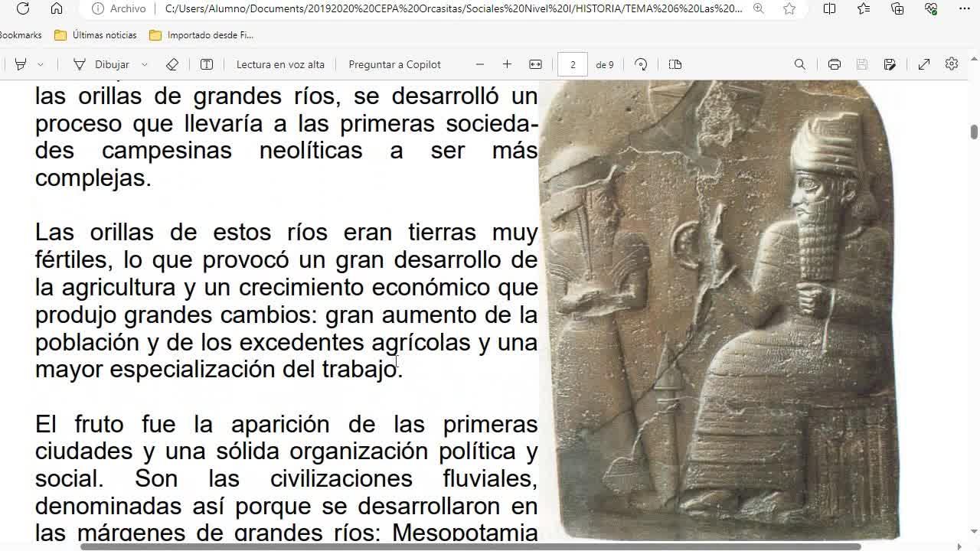Open the zoom magnifier in address bar
The height and width of the screenshot is (551, 980).
(758, 8)
